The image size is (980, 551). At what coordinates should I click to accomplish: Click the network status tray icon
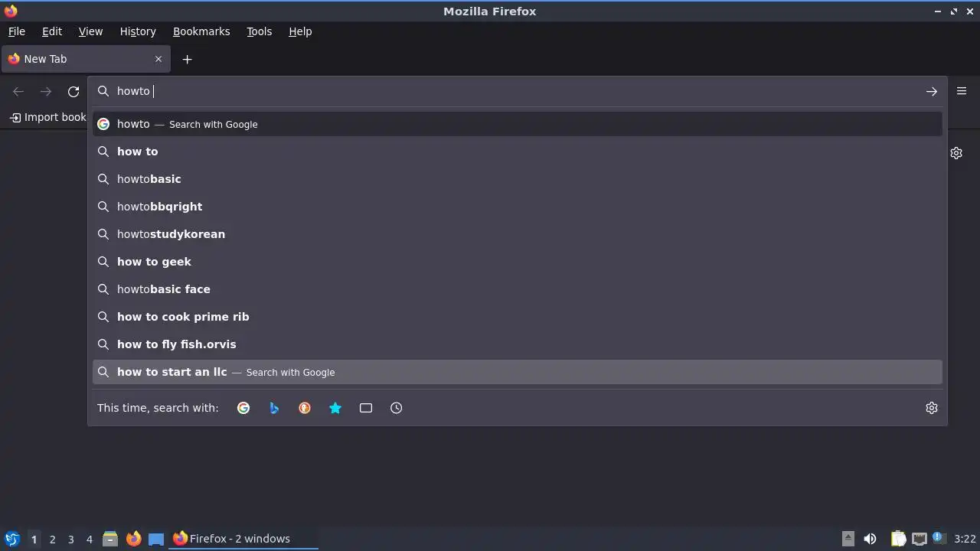click(920, 539)
